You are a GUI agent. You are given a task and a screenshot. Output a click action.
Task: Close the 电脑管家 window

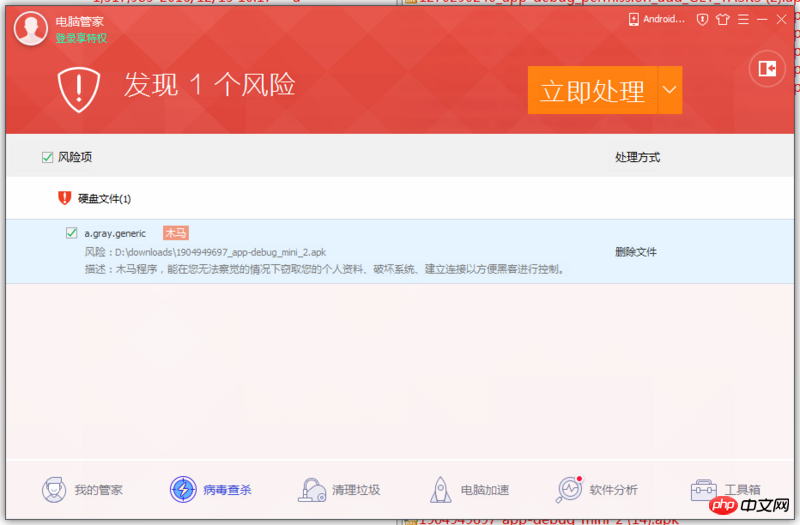pos(781,19)
